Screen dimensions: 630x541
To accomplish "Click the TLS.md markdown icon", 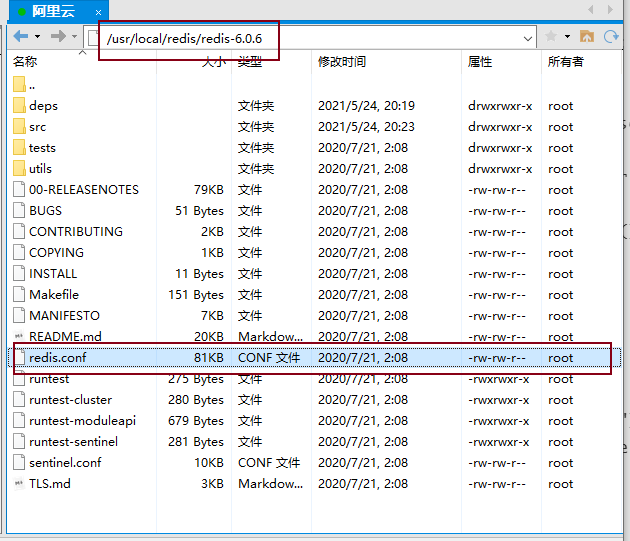I will tap(19, 483).
